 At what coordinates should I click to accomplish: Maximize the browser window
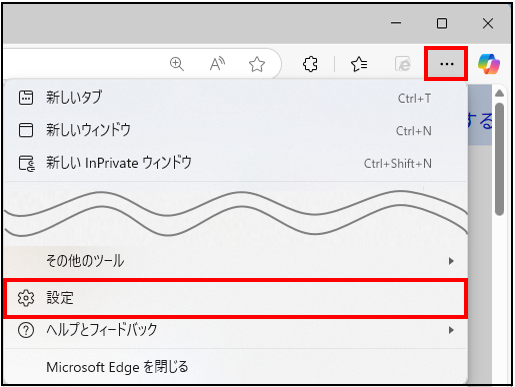pos(442,23)
